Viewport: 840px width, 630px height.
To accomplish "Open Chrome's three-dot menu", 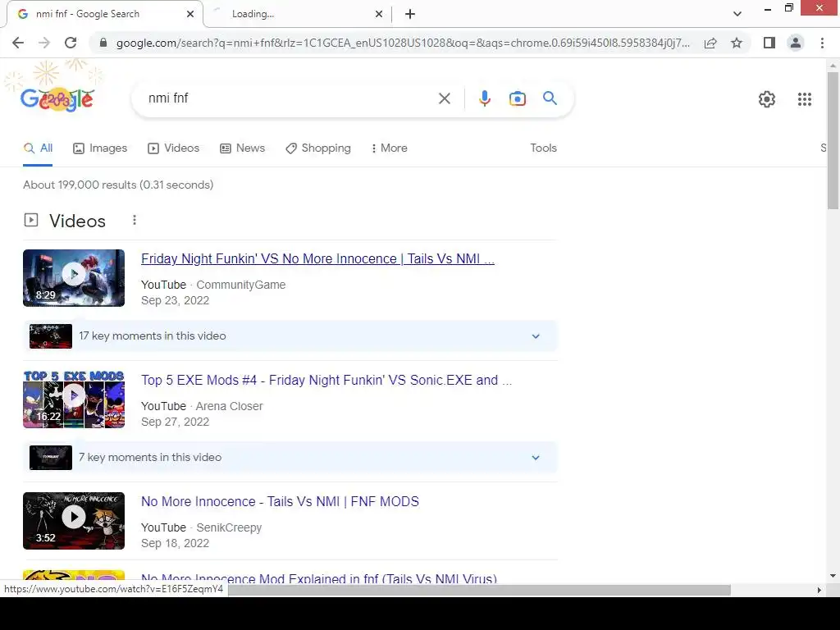I will point(822,43).
